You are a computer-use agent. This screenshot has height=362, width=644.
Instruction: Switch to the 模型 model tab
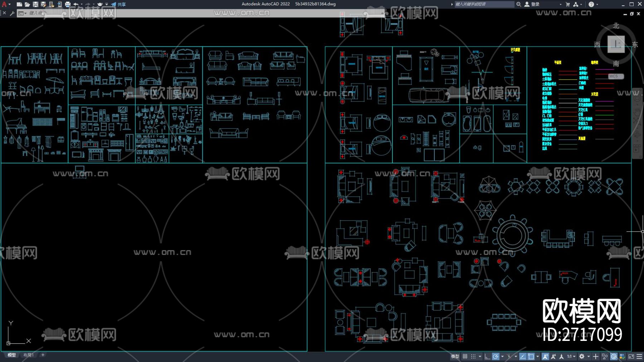pyautogui.click(x=12, y=355)
